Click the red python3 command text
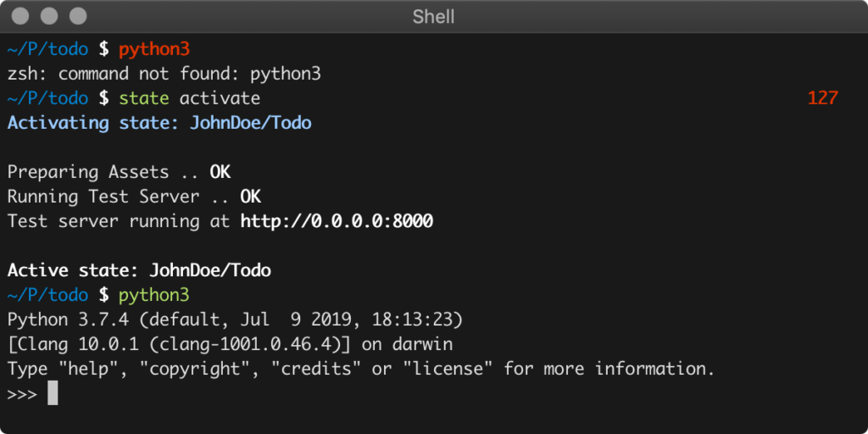The width and height of the screenshot is (868, 434). coord(154,50)
